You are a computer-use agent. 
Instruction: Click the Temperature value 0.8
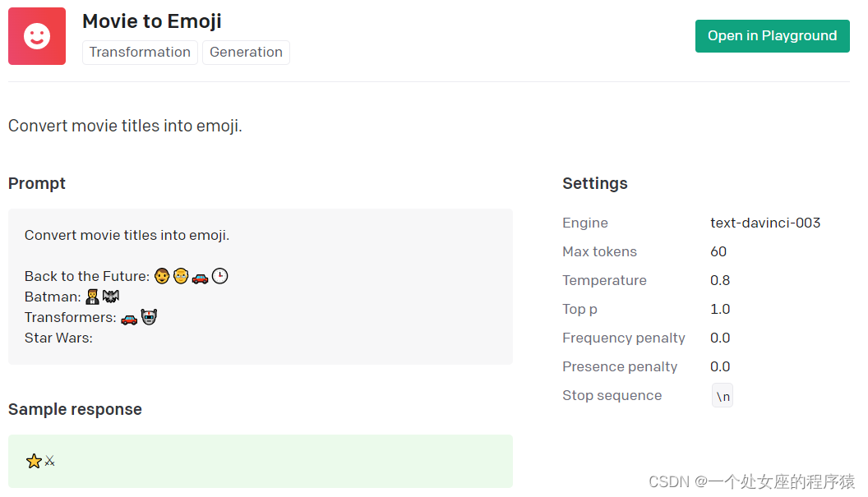pyautogui.click(x=720, y=280)
